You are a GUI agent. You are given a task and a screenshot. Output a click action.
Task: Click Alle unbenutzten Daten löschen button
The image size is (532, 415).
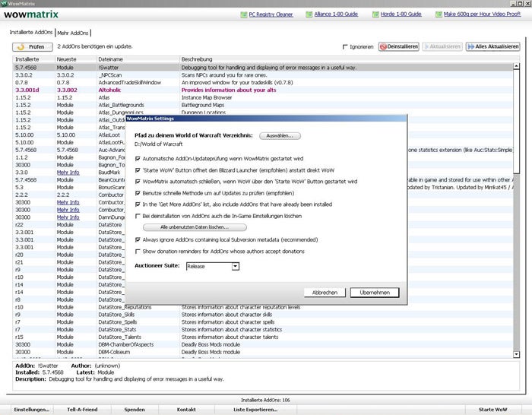[x=195, y=227]
